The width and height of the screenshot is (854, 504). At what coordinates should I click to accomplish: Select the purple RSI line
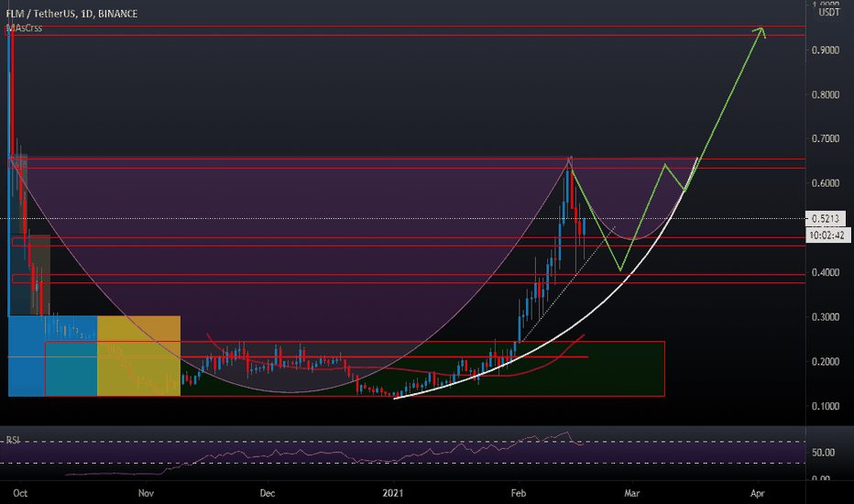(x=327, y=454)
